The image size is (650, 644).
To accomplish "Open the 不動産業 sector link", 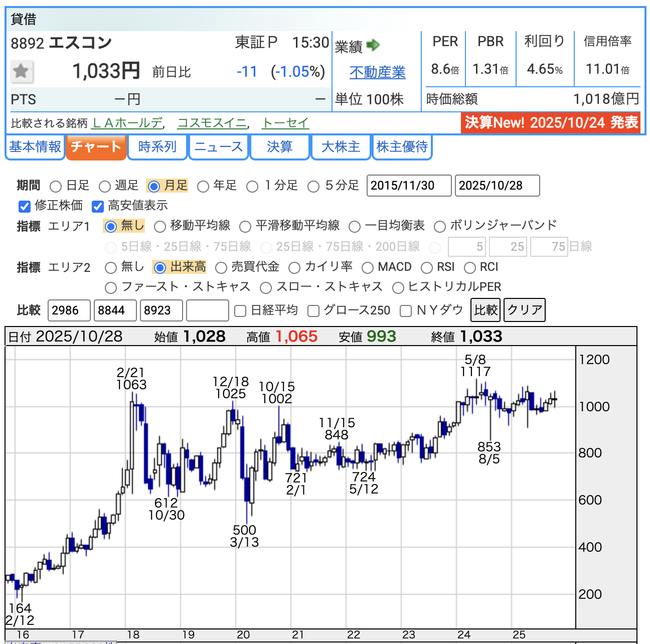I will 377,73.
